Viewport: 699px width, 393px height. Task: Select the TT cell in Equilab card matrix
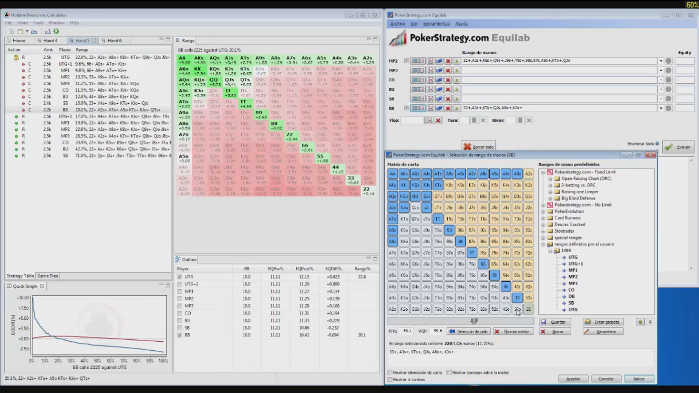tap(438, 218)
